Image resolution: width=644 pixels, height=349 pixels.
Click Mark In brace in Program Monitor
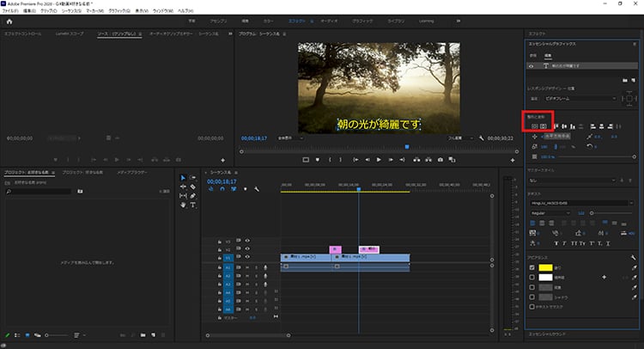pyautogui.click(x=330, y=160)
